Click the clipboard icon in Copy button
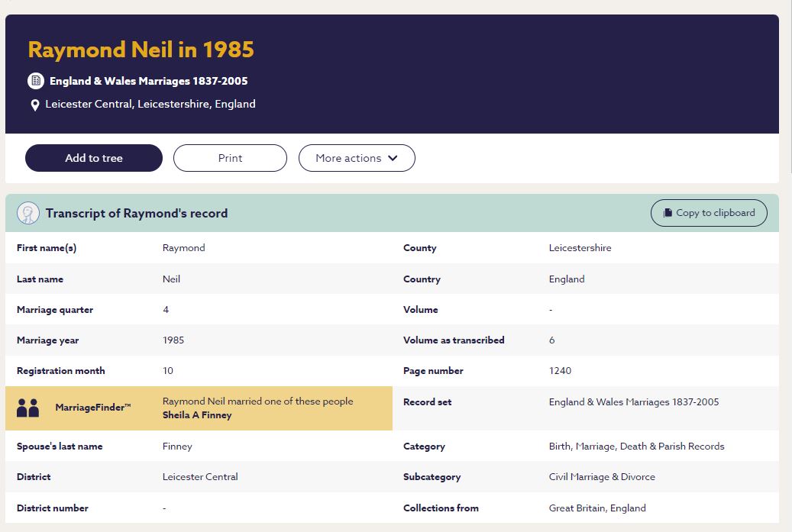 pos(668,213)
